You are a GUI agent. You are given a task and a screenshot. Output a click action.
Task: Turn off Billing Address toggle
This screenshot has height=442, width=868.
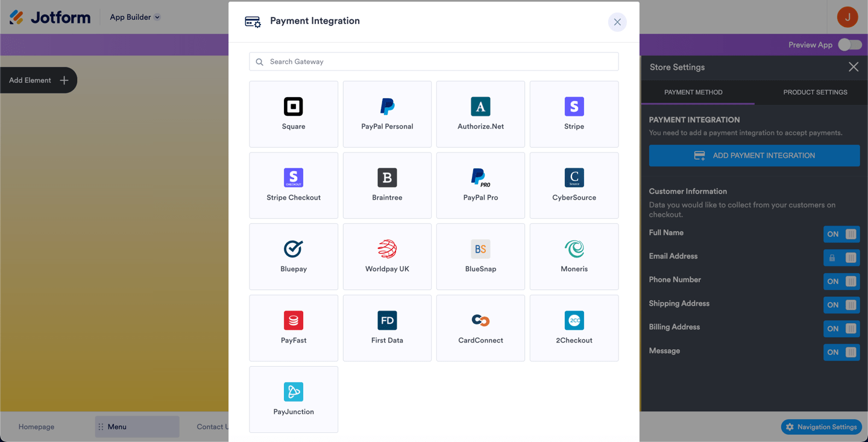841,329
